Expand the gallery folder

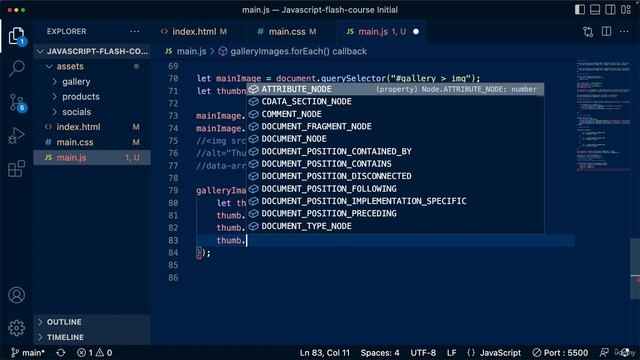pyautogui.click(x=92, y=82)
